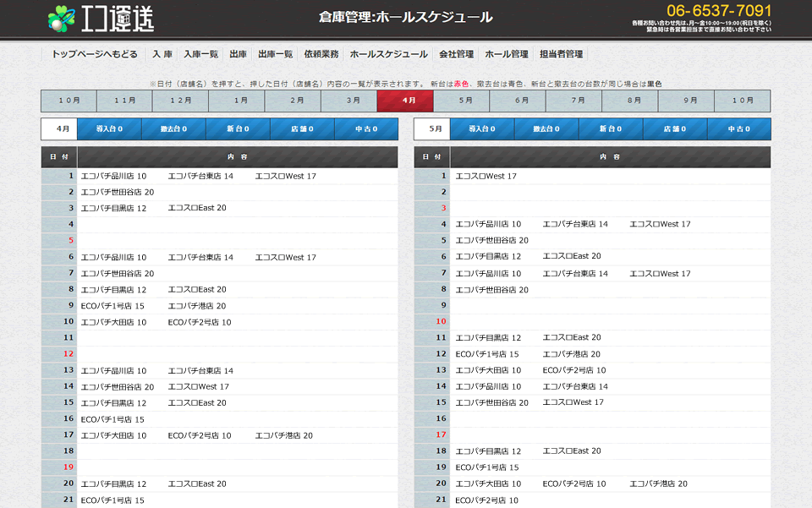
Task: Click the red date 12 in April
Action: [x=69, y=354]
